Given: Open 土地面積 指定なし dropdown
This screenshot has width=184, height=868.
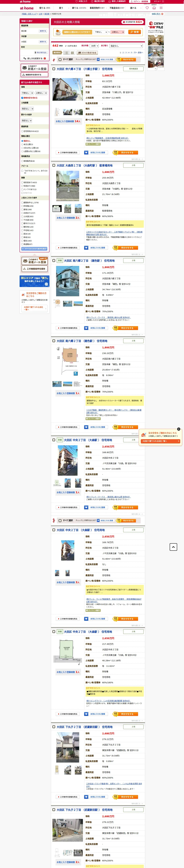Looking at the screenshot, I should [27, 108].
